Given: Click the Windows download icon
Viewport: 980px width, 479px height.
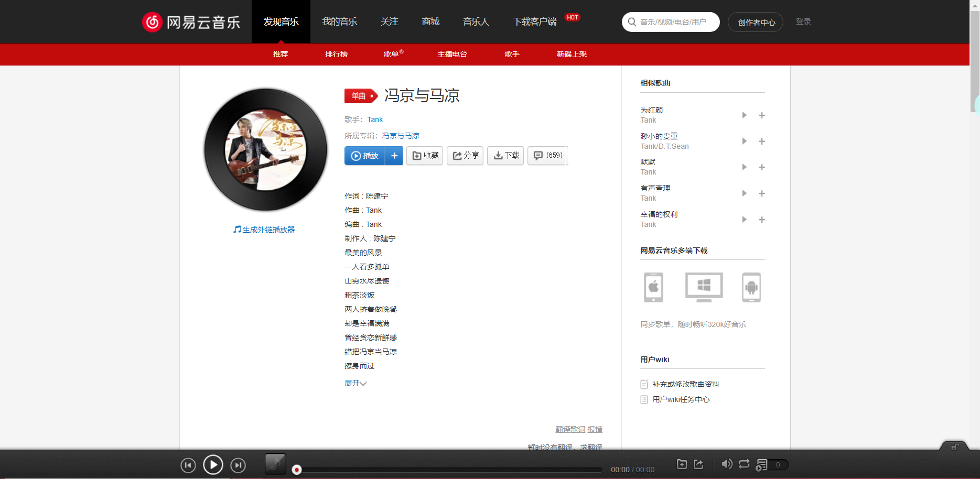Looking at the screenshot, I should [x=703, y=287].
